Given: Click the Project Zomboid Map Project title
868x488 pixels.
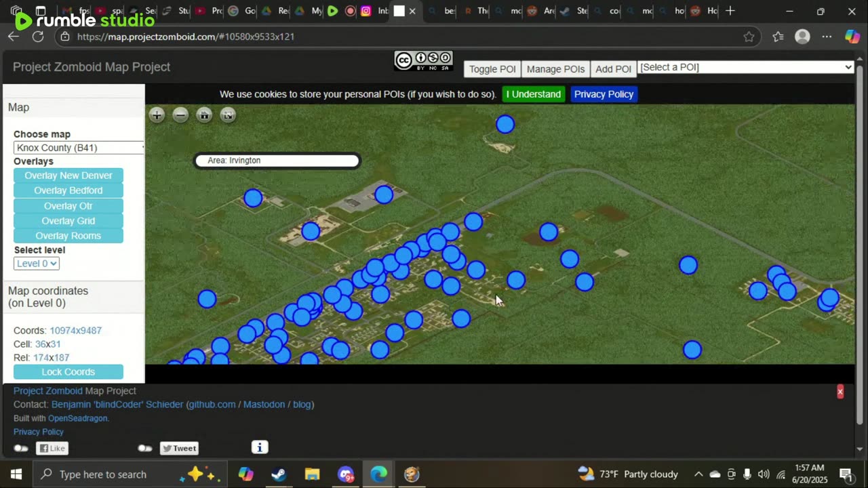Looking at the screenshot, I should (92, 67).
